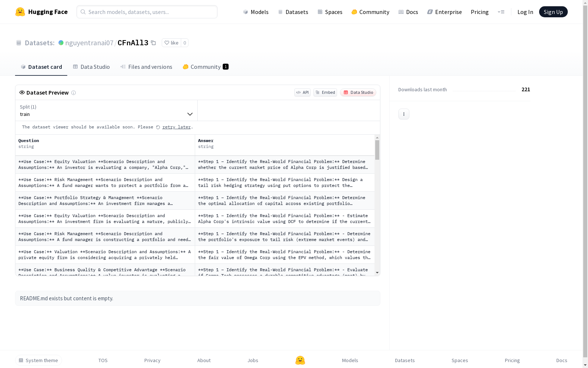Go to Datasets in top navigation
588x368 pixels.
(x=293, y=12)
